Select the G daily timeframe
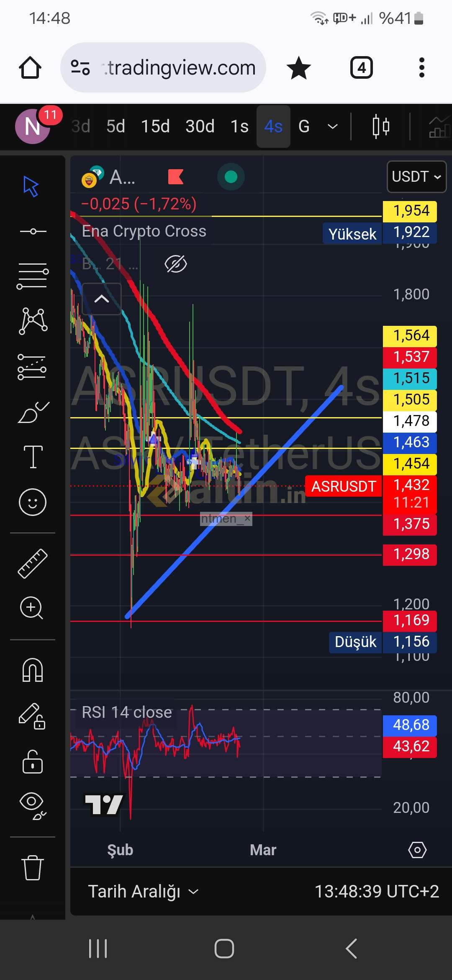The image size is (452, 980). [x=304, y=126]
